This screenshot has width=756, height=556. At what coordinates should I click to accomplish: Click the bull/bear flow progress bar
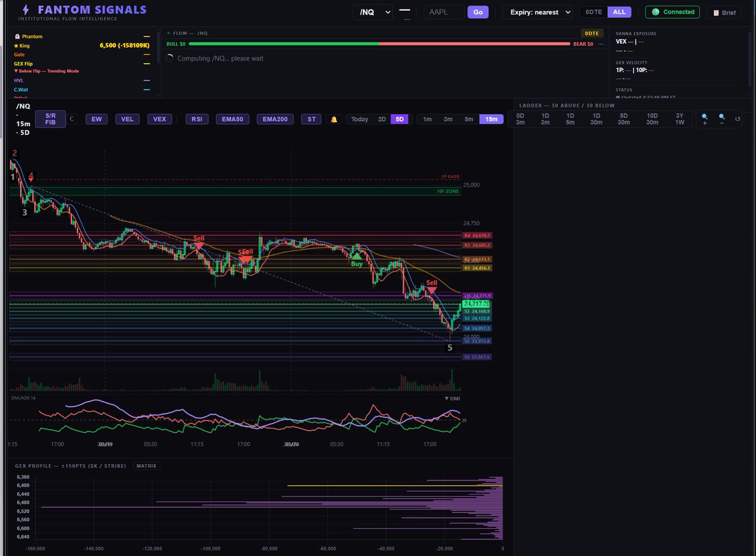coord(380,44)
